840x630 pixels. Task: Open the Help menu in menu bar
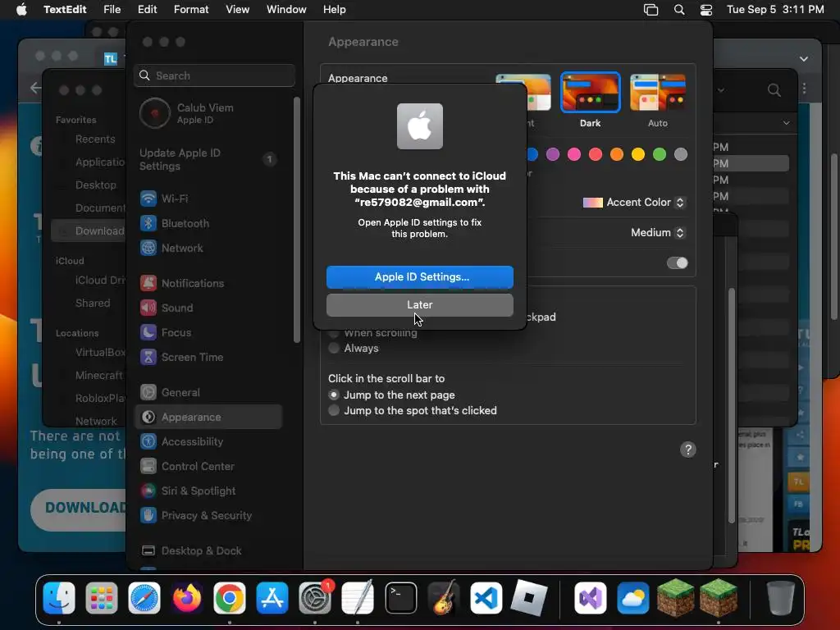click(335, 10)
